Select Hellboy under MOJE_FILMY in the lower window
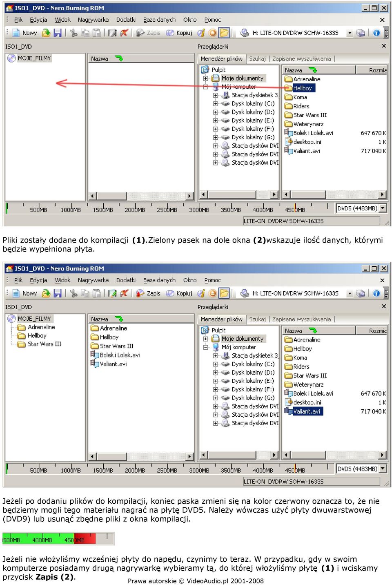Screen dimensions: 392x585 pos(32,336)
